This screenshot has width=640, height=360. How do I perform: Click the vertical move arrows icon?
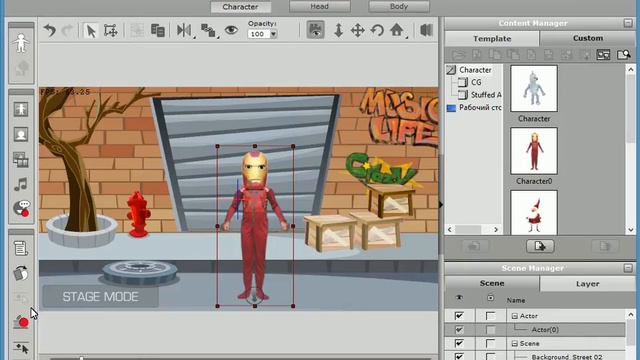click(x=338, y=31)
